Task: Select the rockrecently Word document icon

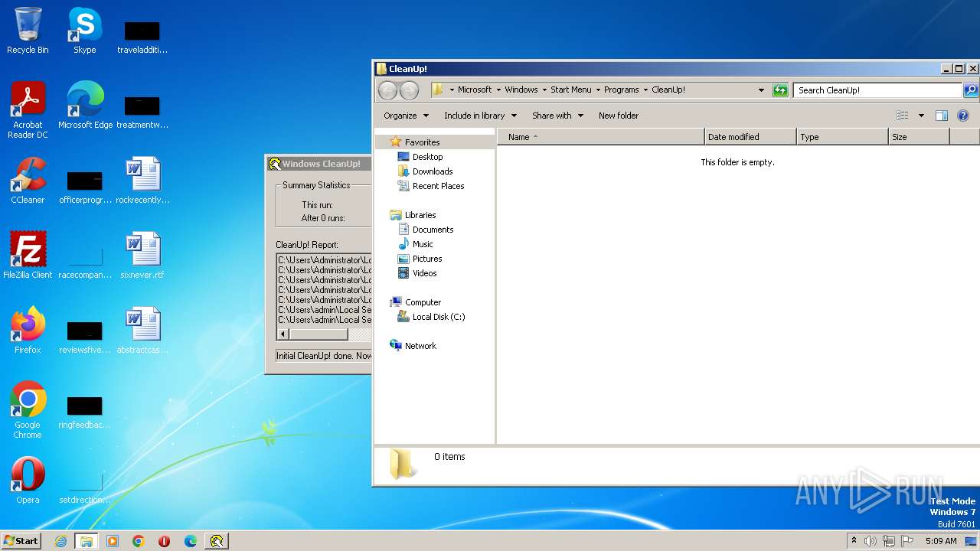Action: (142, 181)
